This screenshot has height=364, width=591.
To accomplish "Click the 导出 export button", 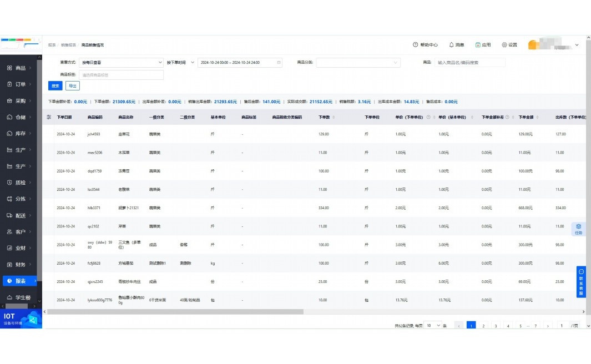I will click(72, 86).
